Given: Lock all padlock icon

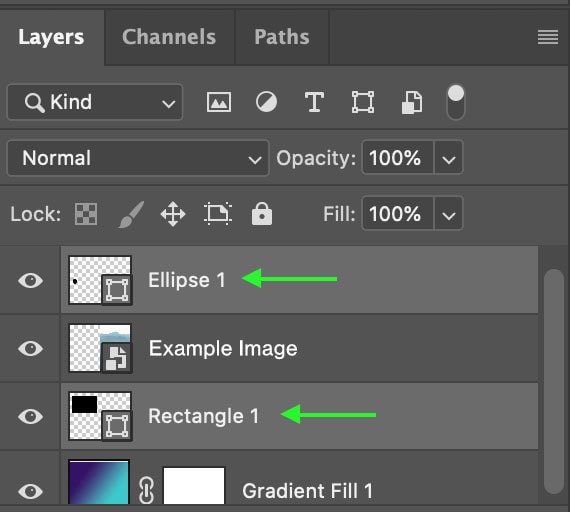Looking at the screenshot, I should [x=262, y=214].
